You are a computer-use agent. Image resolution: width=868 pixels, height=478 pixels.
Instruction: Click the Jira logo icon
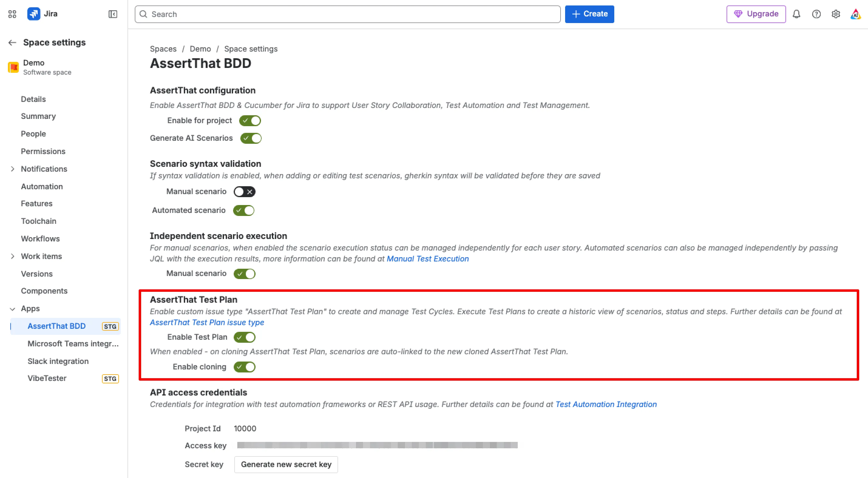[34, 14]
